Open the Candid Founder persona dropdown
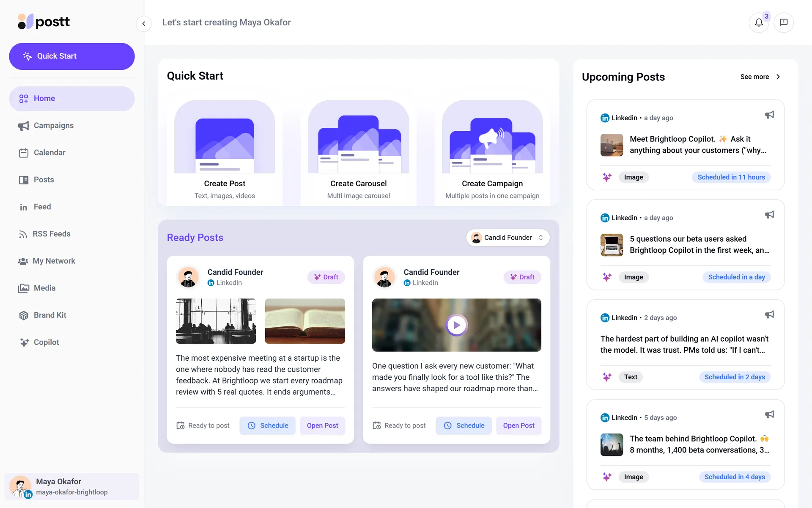Viewport: 812px width, 508px height. [507, 238]
